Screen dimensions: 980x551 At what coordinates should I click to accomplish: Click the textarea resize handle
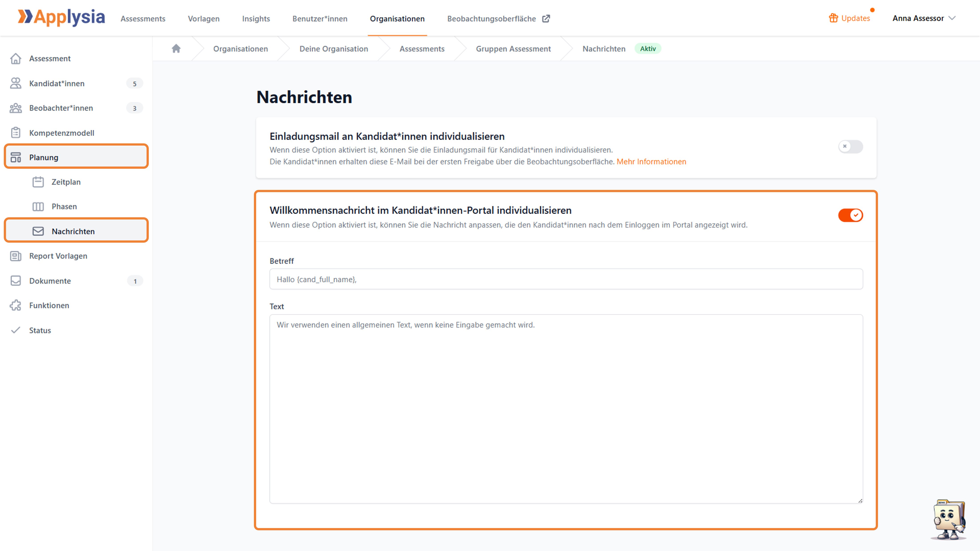(x=860, y=501)
